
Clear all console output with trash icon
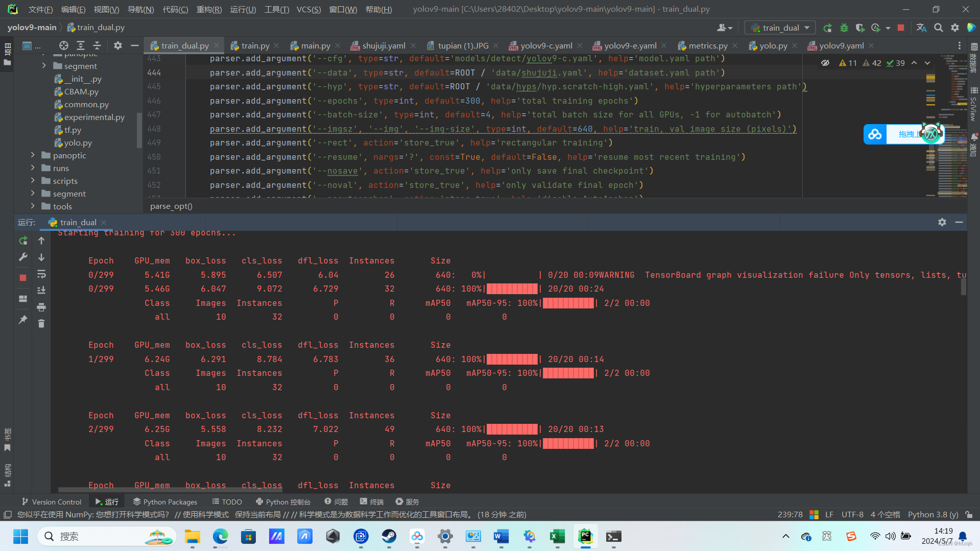tap(41, 323)
